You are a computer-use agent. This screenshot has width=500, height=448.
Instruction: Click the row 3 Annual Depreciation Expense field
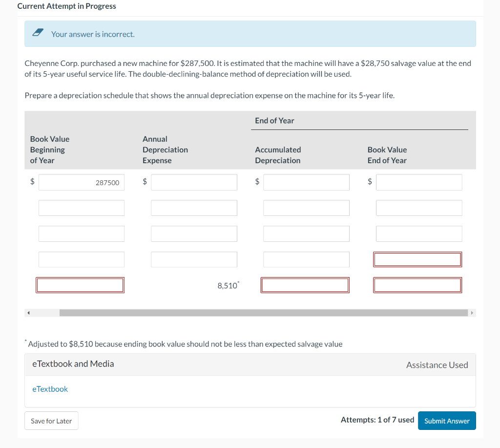point(194,234)
